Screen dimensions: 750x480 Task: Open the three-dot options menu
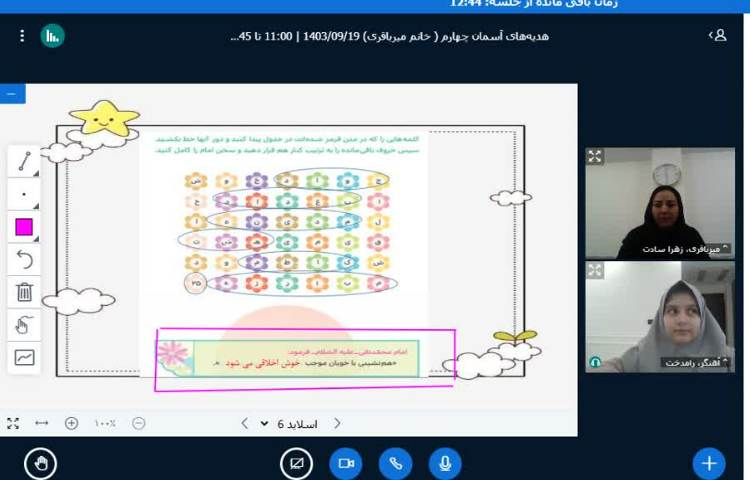click(22, 36)
